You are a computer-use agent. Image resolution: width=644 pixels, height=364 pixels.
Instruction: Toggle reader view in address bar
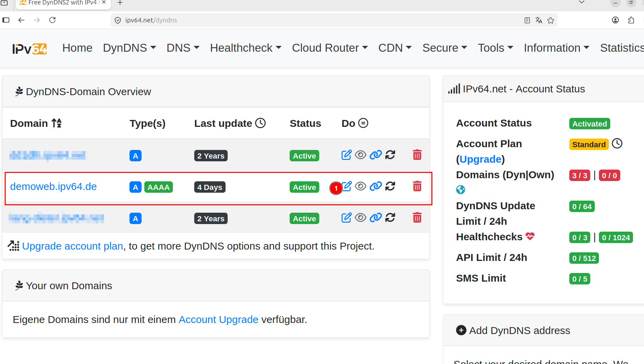[527, 20]
